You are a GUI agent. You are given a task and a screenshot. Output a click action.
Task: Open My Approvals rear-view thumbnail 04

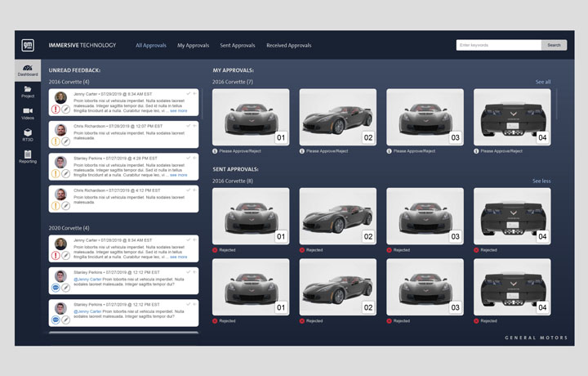coord(512,117)
